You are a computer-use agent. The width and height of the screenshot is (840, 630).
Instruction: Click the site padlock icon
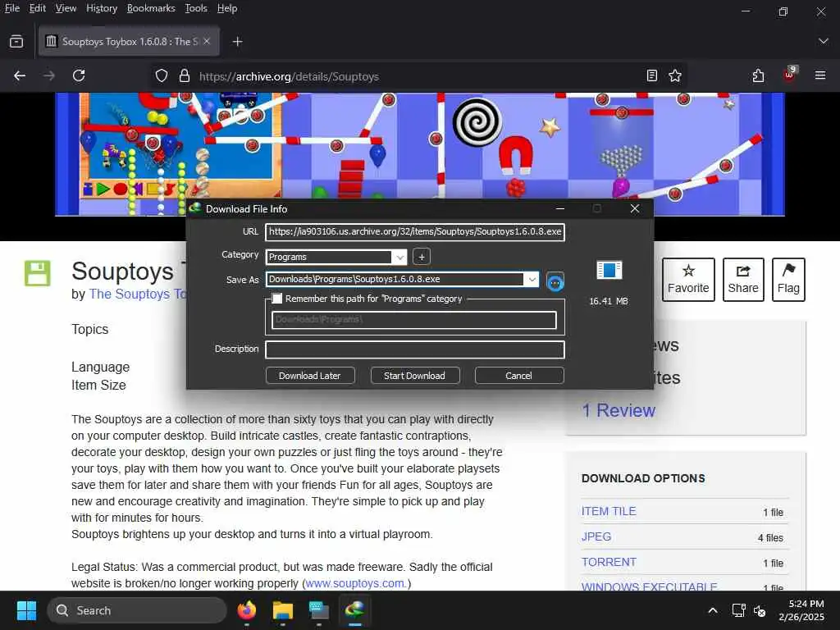(x=185, y=76)
